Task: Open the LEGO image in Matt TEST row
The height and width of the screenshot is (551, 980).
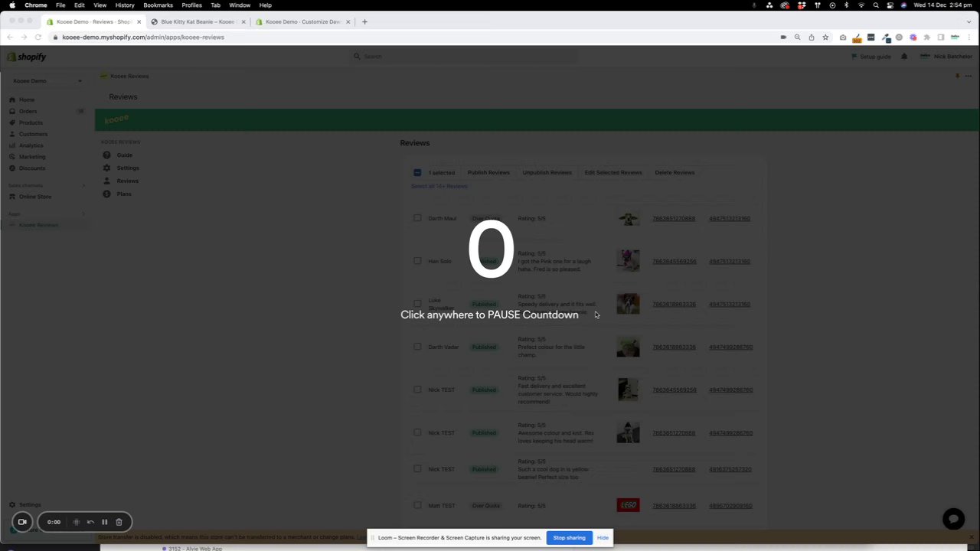Action: coord(629,505)
